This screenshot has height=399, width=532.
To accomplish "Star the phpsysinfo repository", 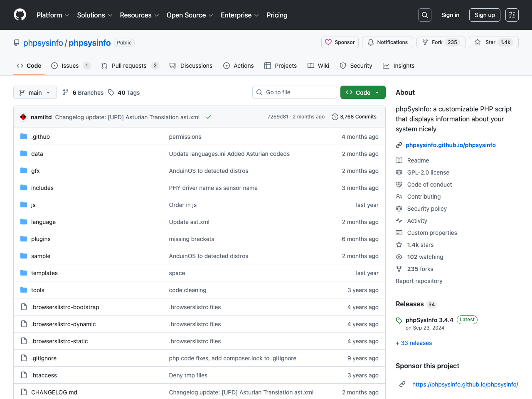I will click(486, 42).
